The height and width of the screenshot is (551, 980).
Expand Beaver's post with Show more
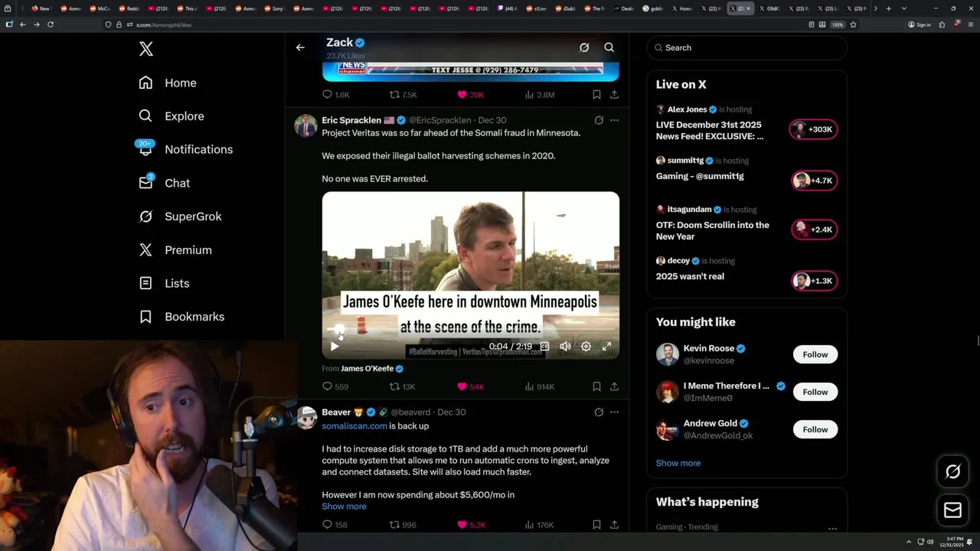344,507
